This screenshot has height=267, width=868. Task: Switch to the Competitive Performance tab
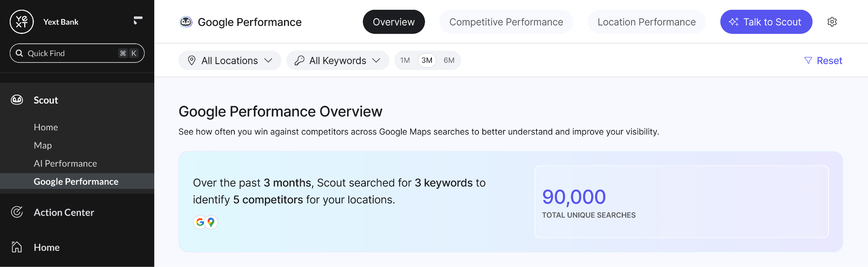[506, 22]
